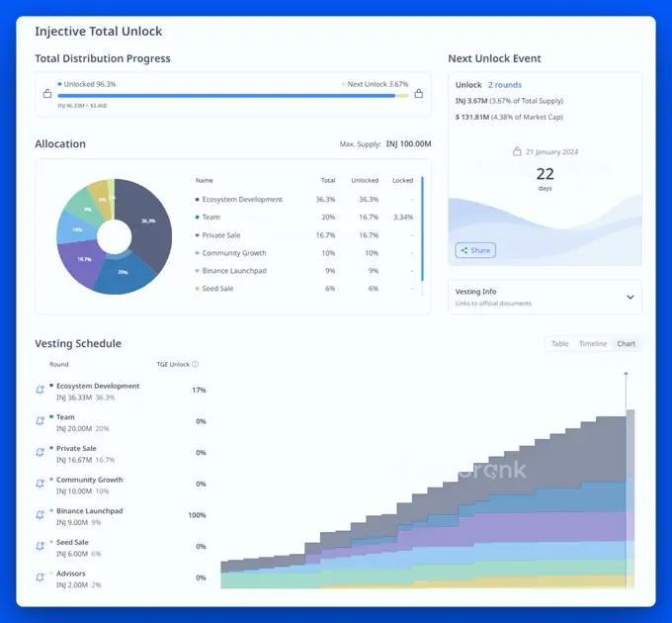Click the Max. Supply INJ 100.00M value
This screenshot has width=672, height=623.
(408, 144)
